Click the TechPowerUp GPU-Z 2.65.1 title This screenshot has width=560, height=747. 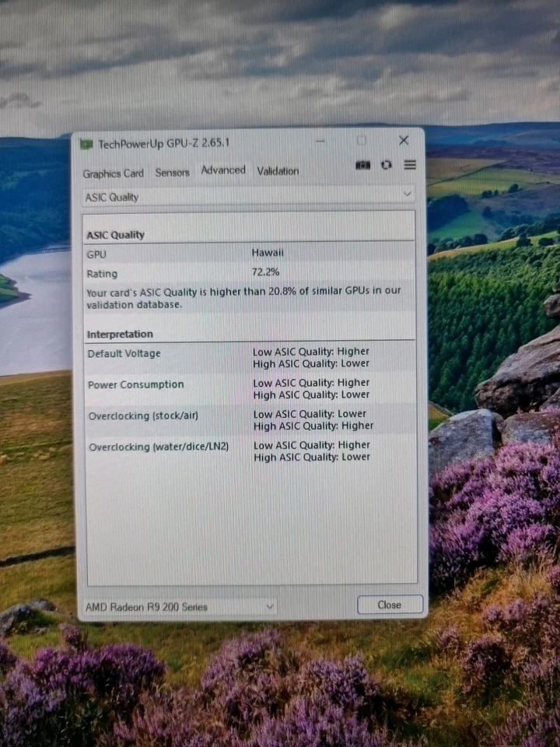164,143
